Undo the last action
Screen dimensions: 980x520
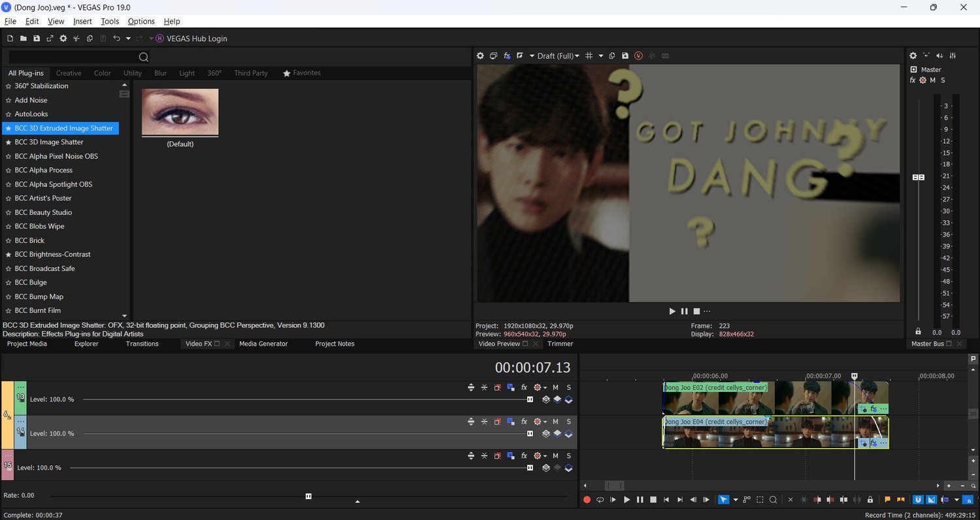pyautogui.click(x=116, y=39)
